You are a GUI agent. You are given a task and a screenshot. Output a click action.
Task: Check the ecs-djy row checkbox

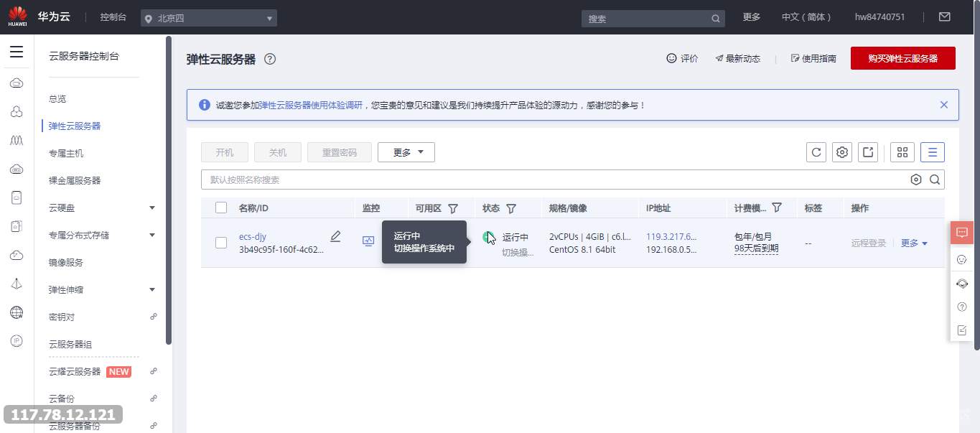[x=221, y=243]
